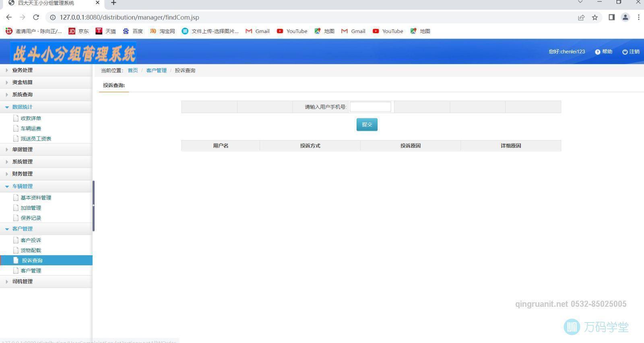
Task: Open 文件上传-选择图片 bookmark
Action: click(x=210, y=31)
